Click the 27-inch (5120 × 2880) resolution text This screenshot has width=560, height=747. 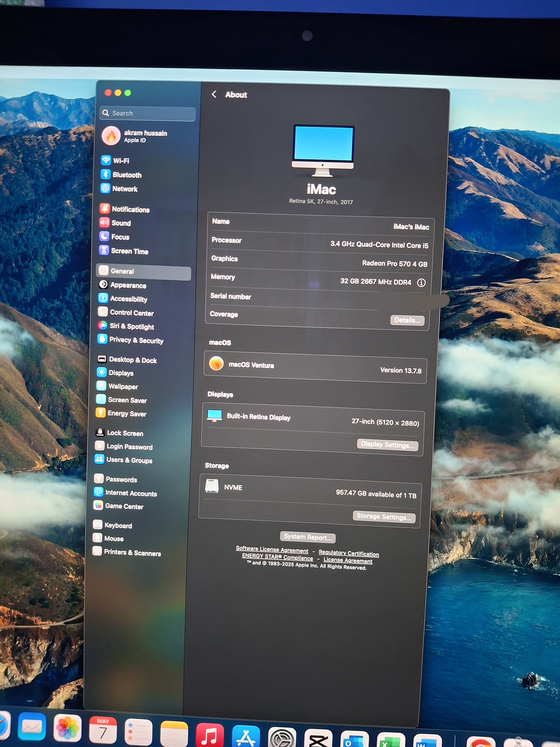click(385, 422)
